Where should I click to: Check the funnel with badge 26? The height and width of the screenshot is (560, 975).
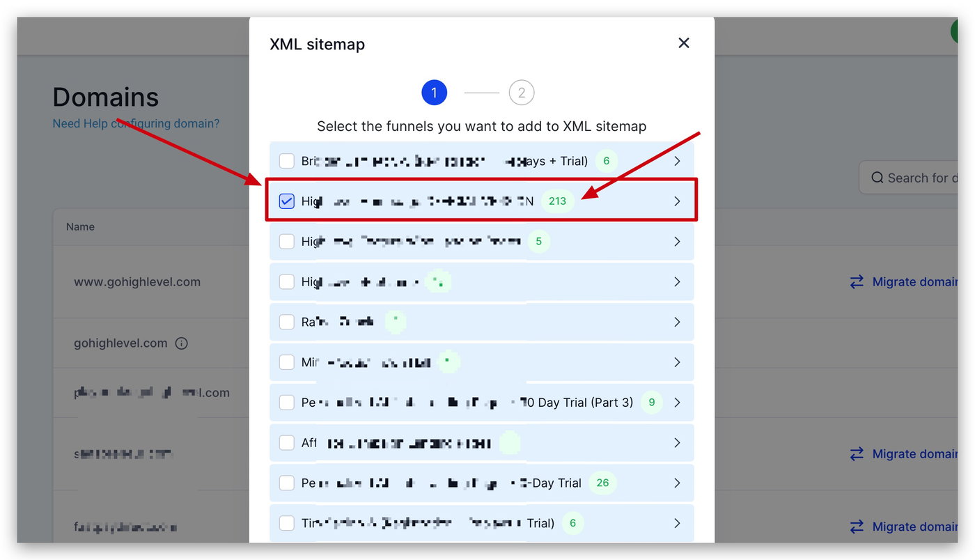tap(287, 483)
